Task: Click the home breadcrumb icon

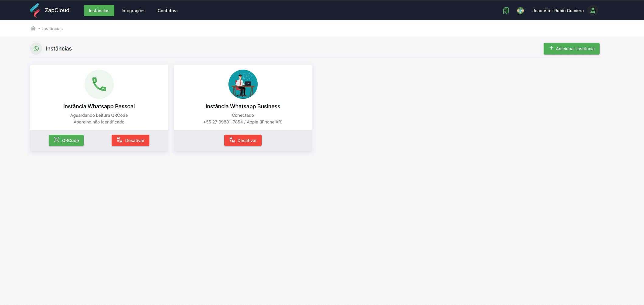Action: pos(33,28)
